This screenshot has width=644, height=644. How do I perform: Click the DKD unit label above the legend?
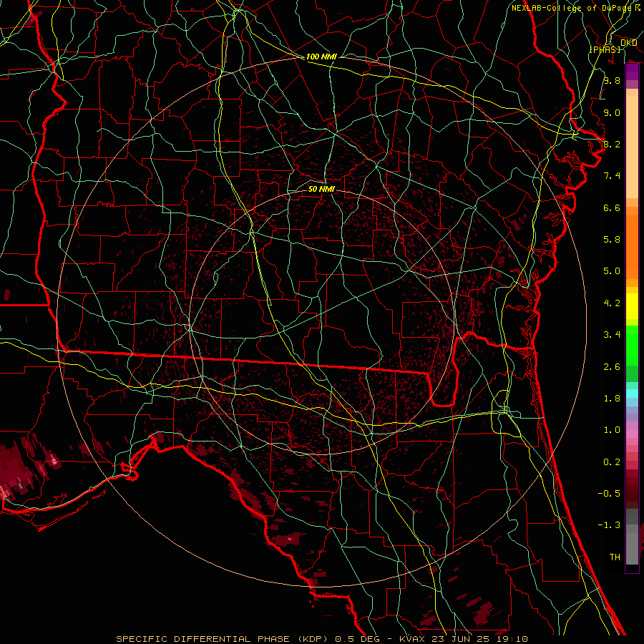click(x=629, y=42)
